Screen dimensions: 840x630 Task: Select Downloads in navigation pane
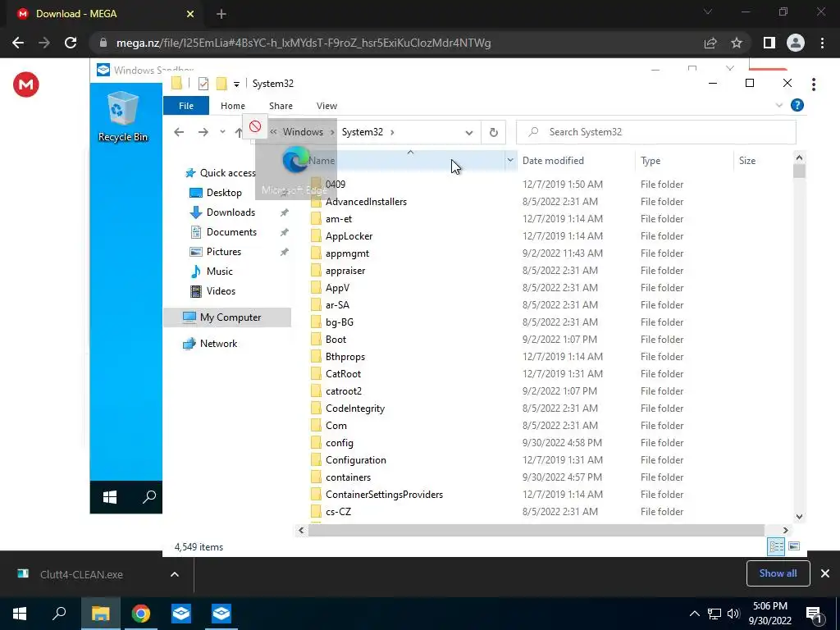(231, 212)
